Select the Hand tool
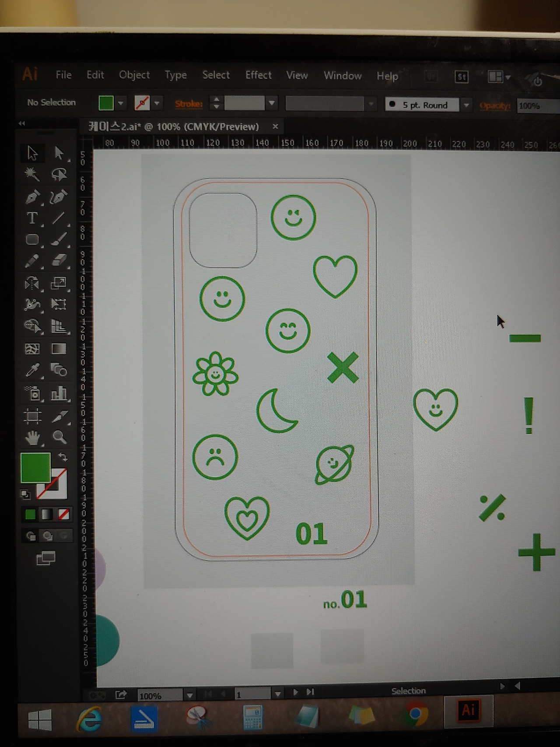 32,437
